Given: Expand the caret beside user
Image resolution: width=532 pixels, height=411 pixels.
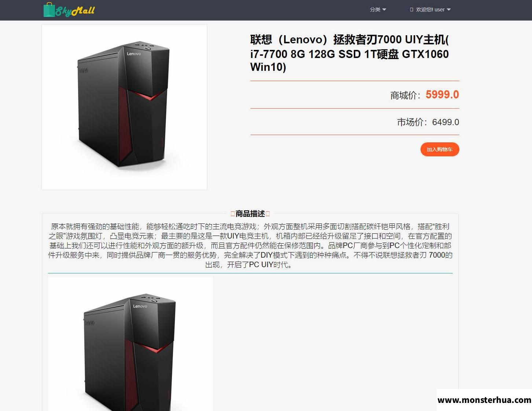Looking at the screenshot, I should pos(449,10).
